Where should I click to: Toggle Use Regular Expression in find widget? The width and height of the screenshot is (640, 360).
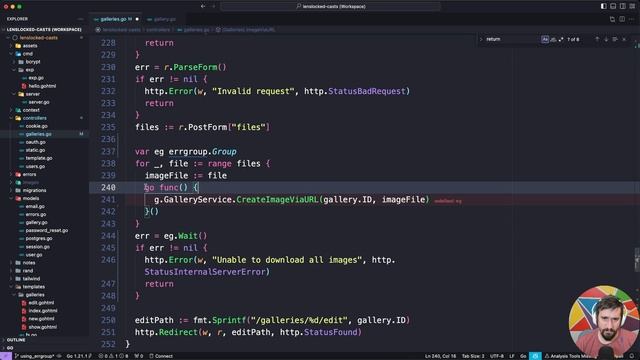[x=561, y=39]
